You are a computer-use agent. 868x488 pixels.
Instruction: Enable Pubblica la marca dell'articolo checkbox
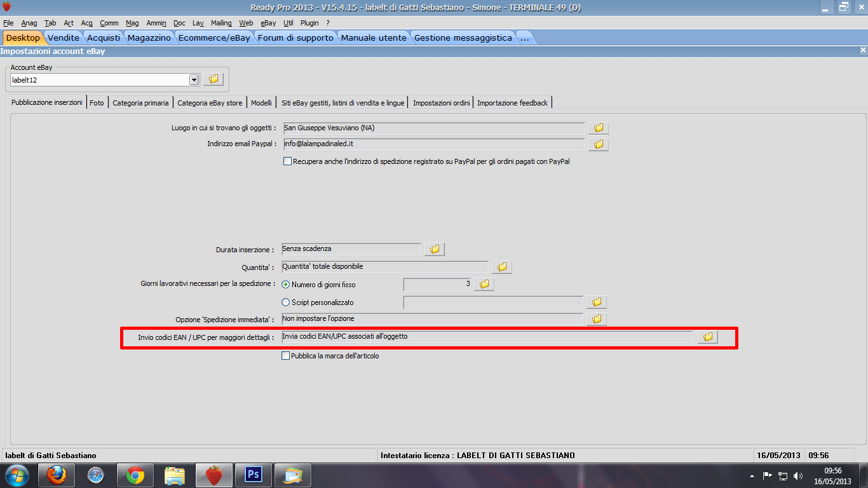(x=286, y=356)
